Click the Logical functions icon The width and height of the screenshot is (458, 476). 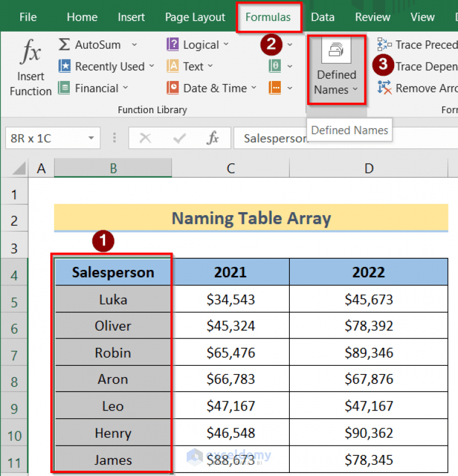click(172, 44)
